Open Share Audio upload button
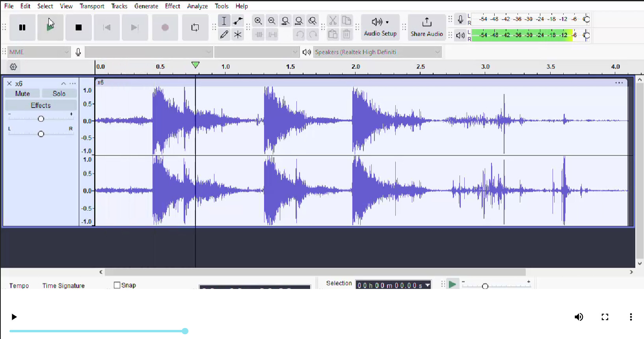The height and width of the screenshot is (339, 644). coord(426,27)
